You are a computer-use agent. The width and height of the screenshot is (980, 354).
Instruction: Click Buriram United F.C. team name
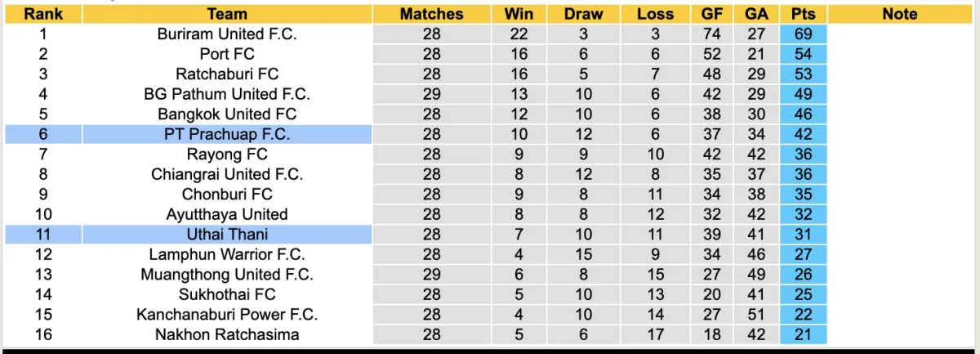[227, 34]
